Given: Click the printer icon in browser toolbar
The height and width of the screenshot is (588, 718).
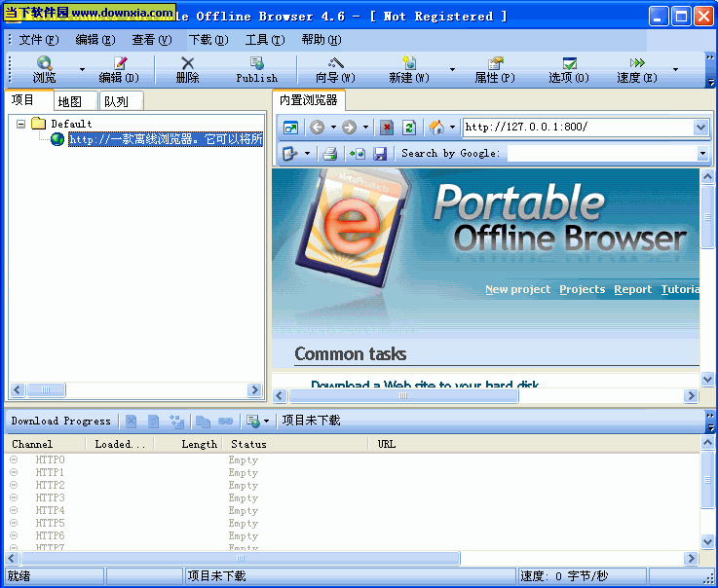Looking at the screenshot, I should 329,153.
